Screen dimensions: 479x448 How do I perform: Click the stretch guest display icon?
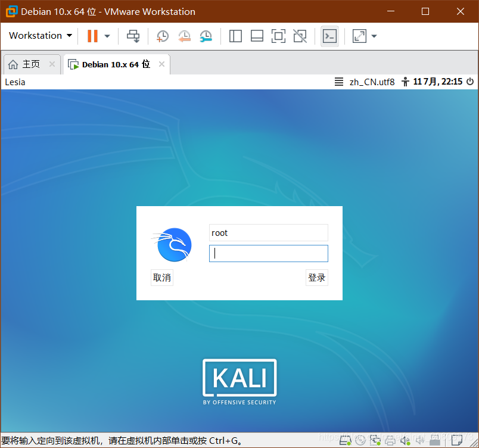pos(359,36)
